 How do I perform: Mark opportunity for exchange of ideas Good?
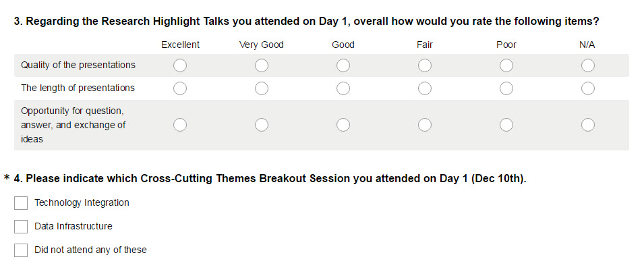343,125
